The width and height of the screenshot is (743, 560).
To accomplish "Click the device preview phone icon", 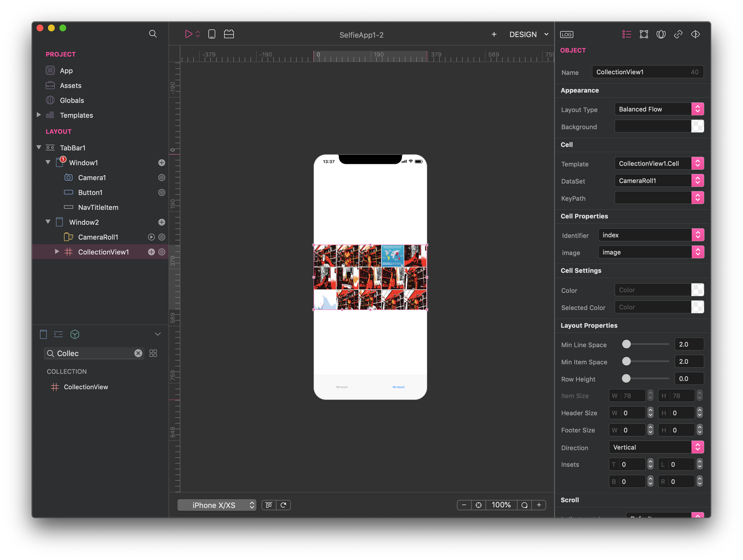I will (x=212, y=34).
